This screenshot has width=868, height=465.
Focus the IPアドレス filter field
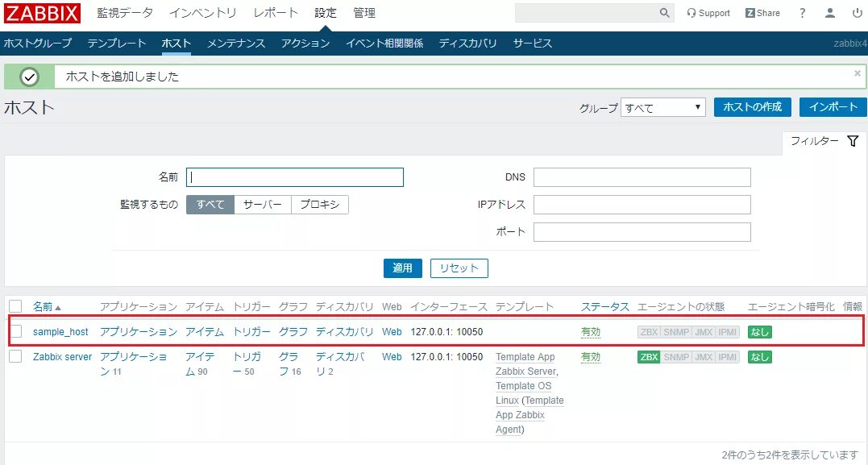642,204
